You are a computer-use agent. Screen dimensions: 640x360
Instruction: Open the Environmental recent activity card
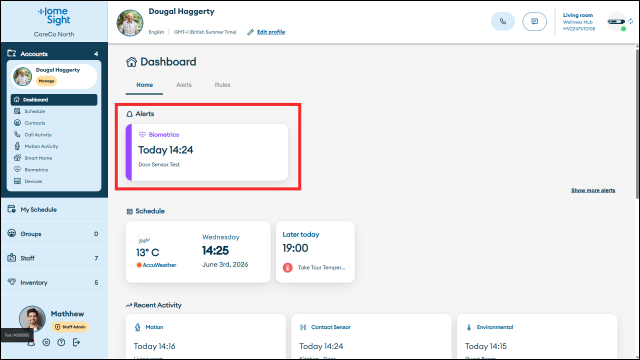pos(537,337)
